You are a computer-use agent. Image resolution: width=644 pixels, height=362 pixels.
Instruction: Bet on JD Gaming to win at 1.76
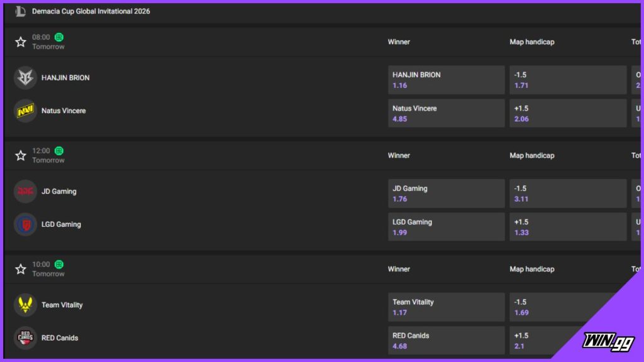(x=447, y=194)
